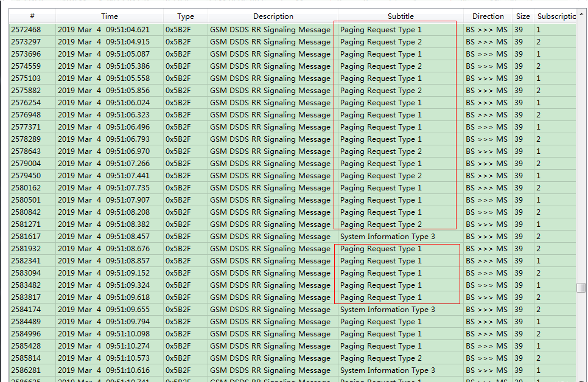Sort by the # column header
Viewport: 588px width, 382px height.
click(x=32, y=16)
